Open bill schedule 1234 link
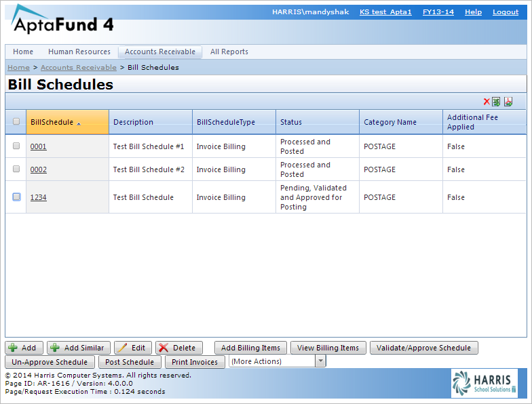Viewport: 532px width, 404px height. (38, 197)
